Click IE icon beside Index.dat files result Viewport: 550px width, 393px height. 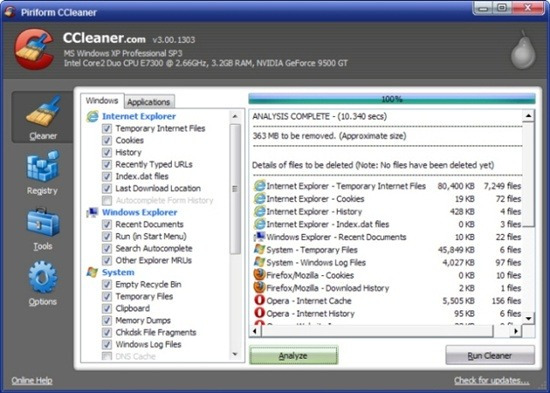[x=260, y=224]
